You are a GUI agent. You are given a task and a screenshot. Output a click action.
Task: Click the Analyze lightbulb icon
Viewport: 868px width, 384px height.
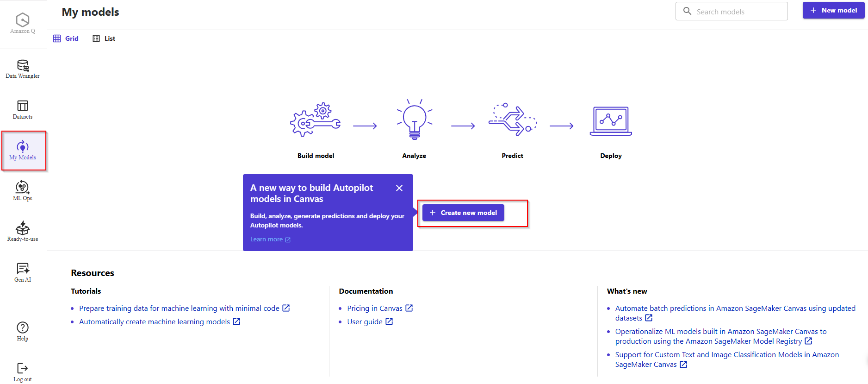(x=415, y=120)
